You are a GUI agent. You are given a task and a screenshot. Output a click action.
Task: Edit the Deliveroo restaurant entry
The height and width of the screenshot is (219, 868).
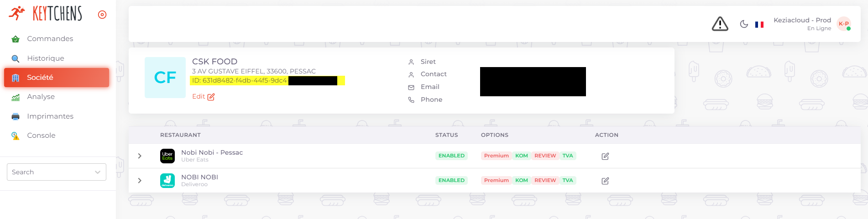pos(605,181)
